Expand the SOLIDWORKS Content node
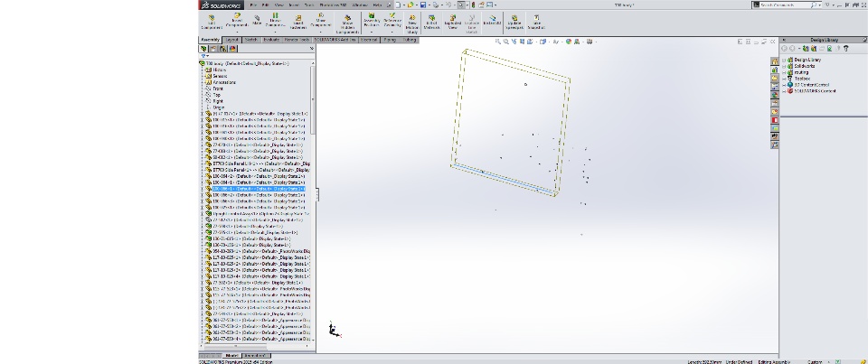Screen dimensions: 868x364 pyautogui.click(x=784, y=91)
